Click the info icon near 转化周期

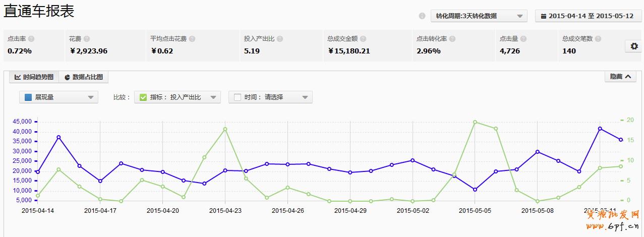click(422, 16)
